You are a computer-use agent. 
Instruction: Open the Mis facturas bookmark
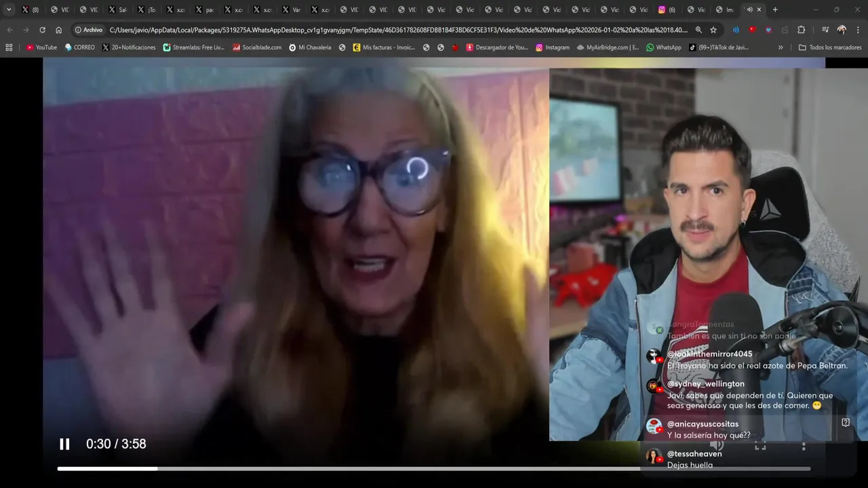384,47
